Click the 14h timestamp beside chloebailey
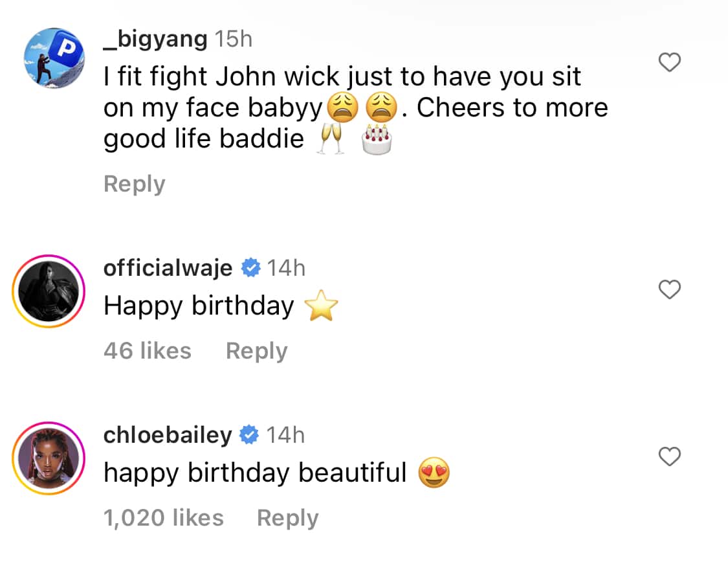This screenshot has width=728, height=573. coord(285,435)
